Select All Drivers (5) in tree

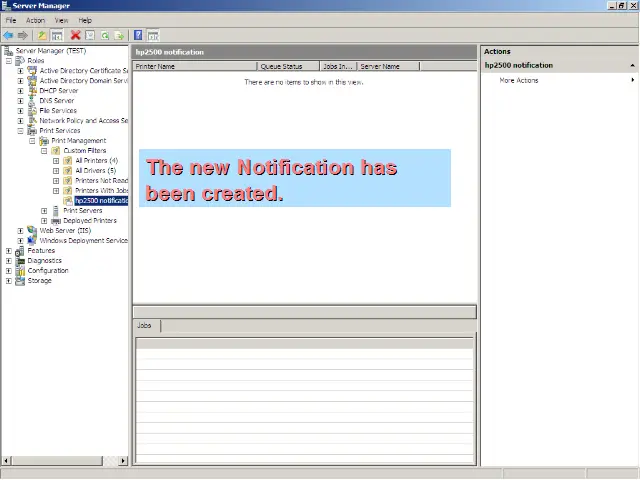pos(96,171)
